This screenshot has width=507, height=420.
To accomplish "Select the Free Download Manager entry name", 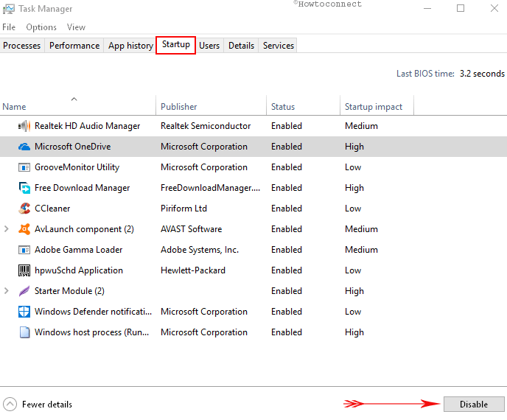I will click(x=82, y=188).
